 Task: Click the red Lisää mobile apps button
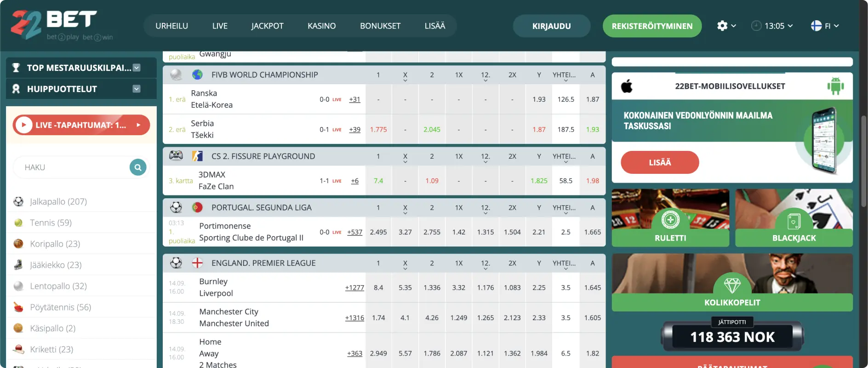click(660, 162)
